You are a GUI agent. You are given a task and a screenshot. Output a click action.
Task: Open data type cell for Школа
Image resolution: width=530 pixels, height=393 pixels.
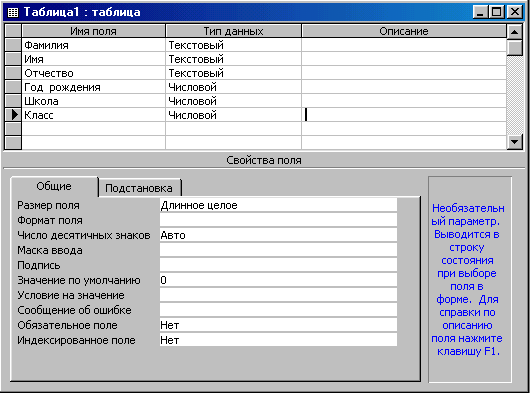(234, 101)
